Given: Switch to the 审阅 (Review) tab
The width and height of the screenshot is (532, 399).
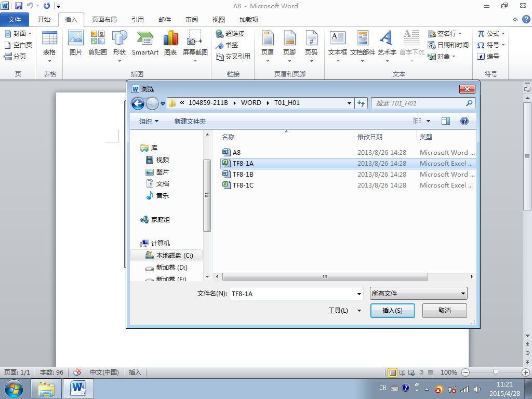Looking at the screenshot, I should (192, 20).
